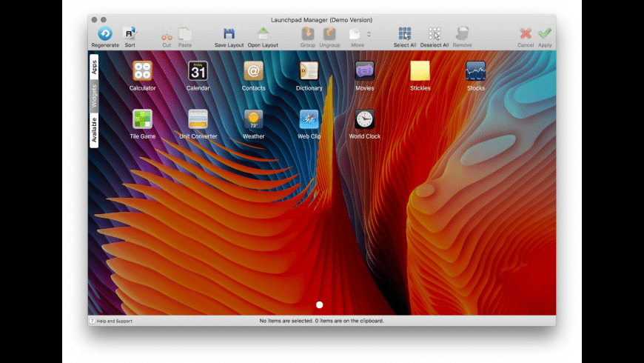Select the Stickies widget icon

(420, 71)
